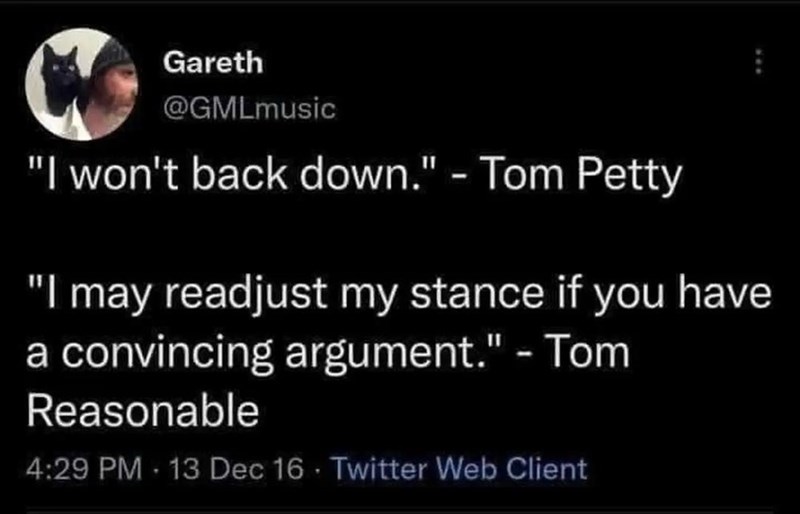Click the name Tom Petty in tweet
The height and width of the screenshot is (514, 800).
pos(577,180)
